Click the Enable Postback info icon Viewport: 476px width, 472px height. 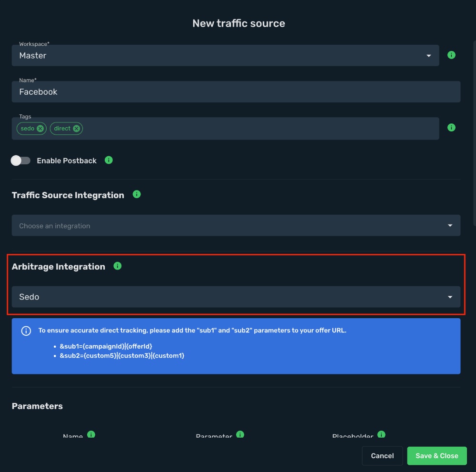coord(109,160)
